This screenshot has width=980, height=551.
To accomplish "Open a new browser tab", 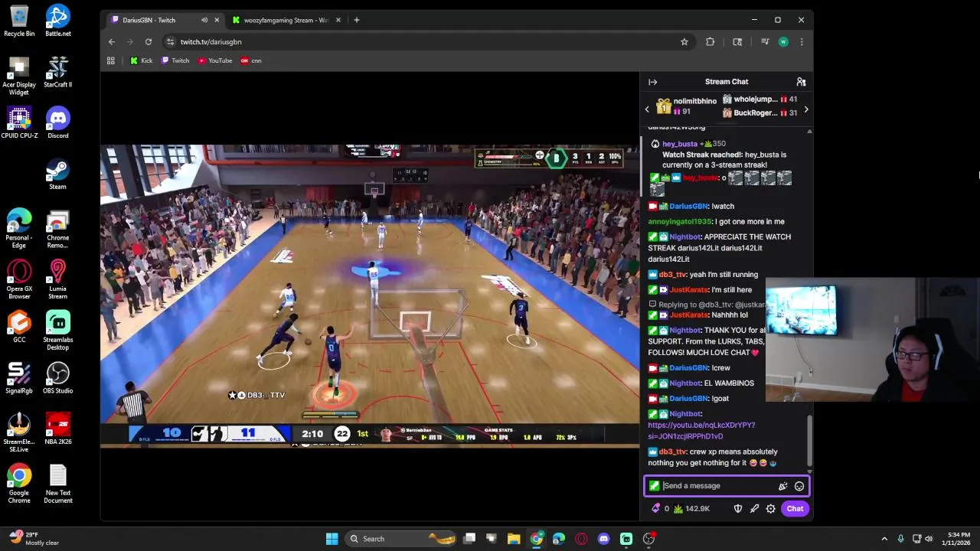I will click(x=356, y=20).
